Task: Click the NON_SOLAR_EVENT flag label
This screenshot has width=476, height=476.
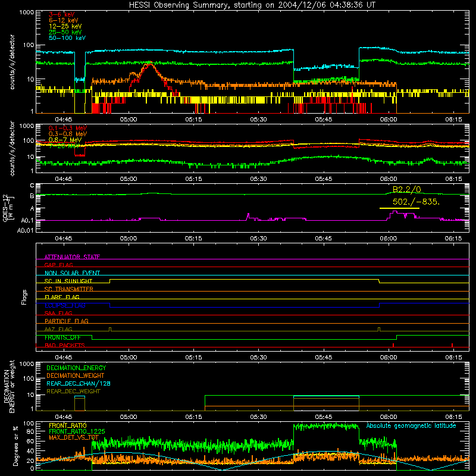Action: tap(72, 273)
